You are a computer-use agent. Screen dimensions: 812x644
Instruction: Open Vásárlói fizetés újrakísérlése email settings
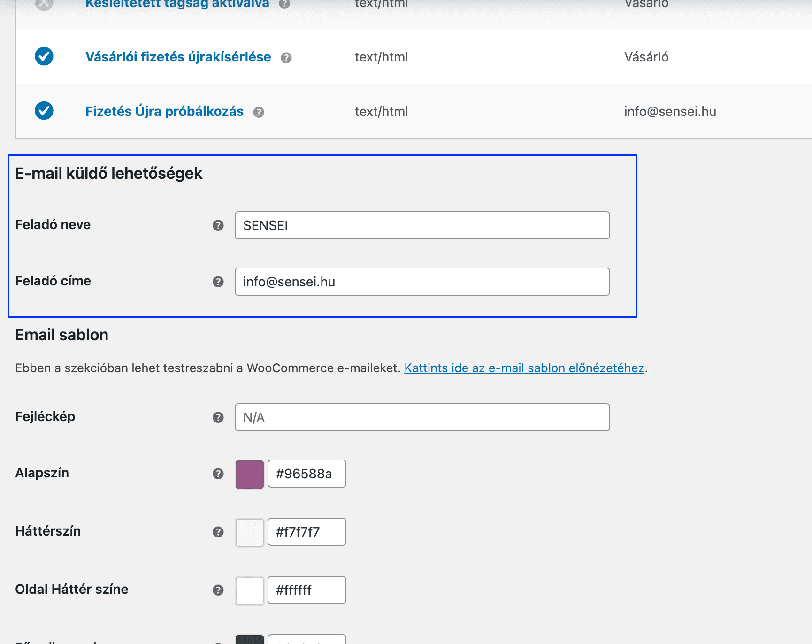(x=178, y=57)
